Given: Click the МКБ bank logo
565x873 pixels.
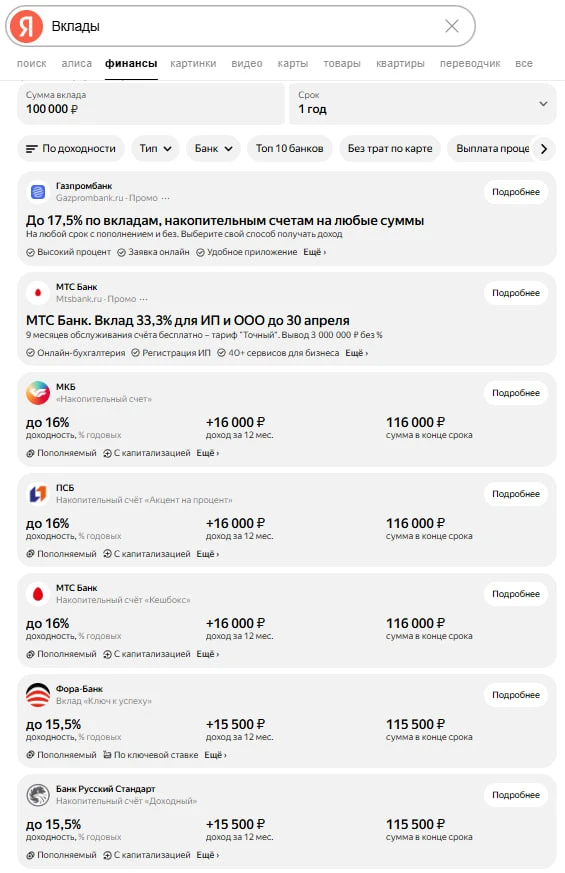Looking at the screenshot, I should [38, 393].
